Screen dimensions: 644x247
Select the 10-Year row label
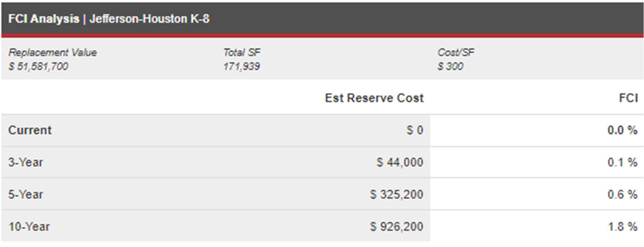click(29, 227)
